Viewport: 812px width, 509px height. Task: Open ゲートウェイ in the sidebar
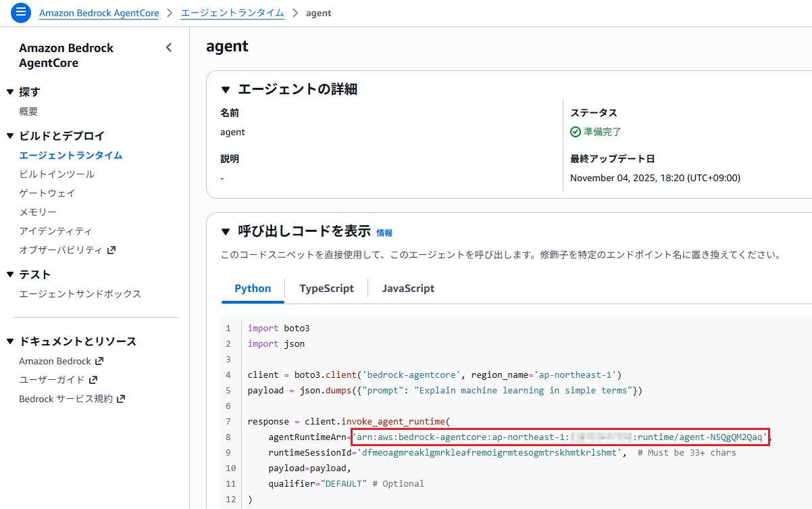(47, 193)
